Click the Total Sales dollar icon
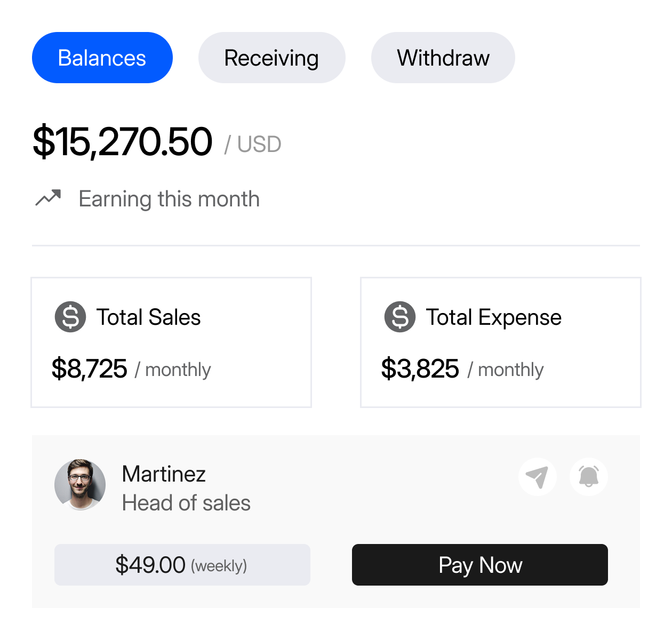Screen dimensions: 672x640 coord(70,317)
